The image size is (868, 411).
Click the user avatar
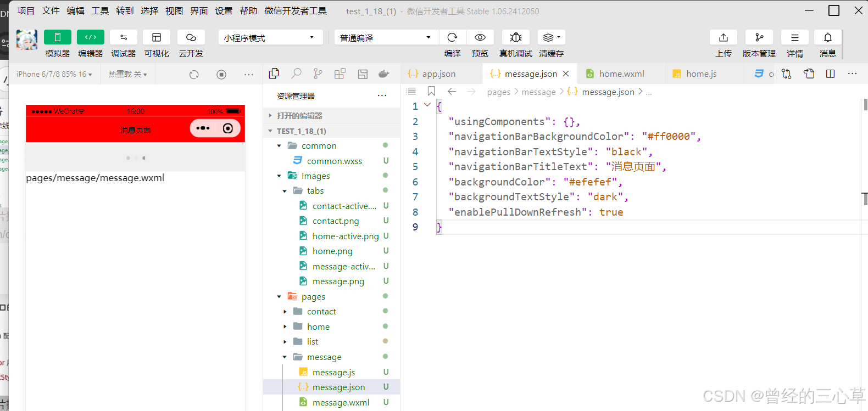27,40
